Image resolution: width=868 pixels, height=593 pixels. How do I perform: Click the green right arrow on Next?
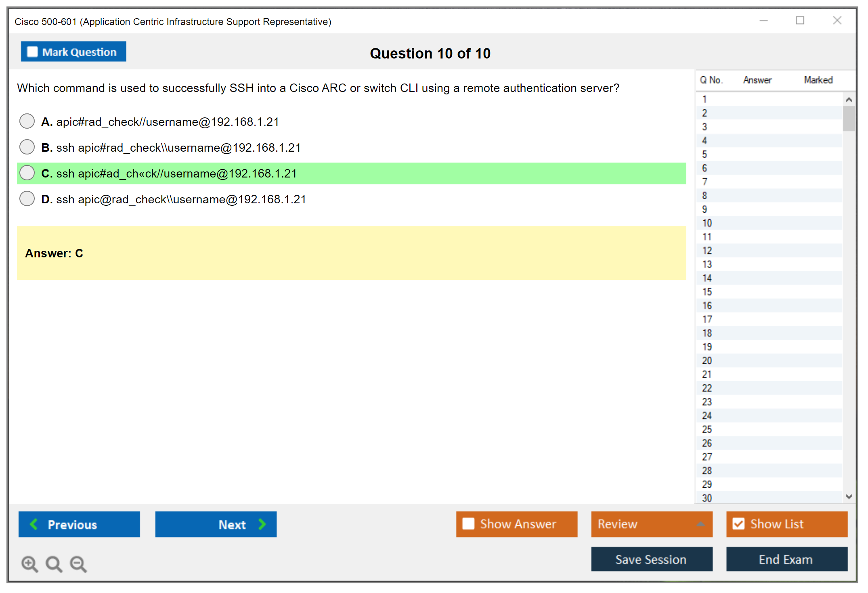click(262, 524)
